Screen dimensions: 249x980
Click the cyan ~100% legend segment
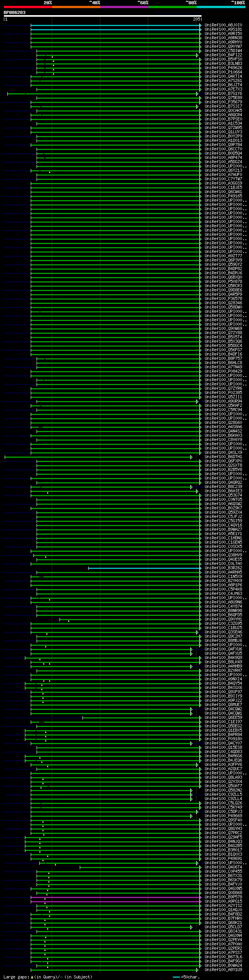coord(221,7)
